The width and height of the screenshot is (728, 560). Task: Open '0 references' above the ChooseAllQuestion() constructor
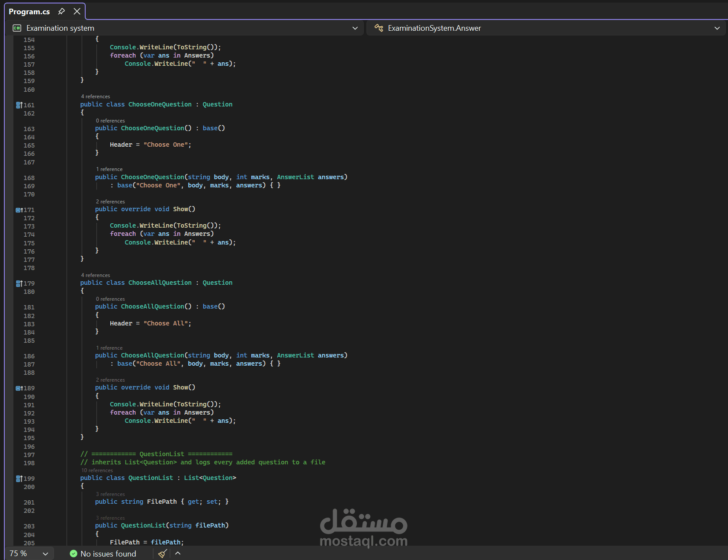point(110,299)
